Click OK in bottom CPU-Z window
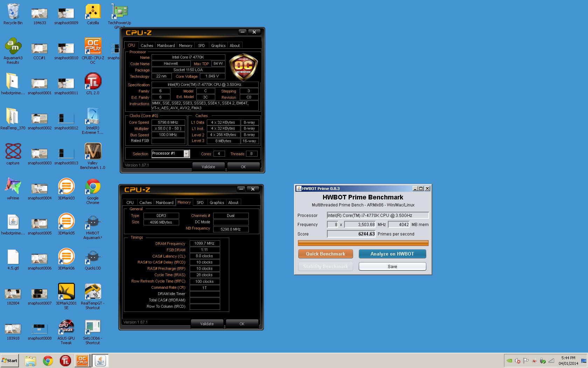The width and height of the screenshot is (588, 368). 242,324
